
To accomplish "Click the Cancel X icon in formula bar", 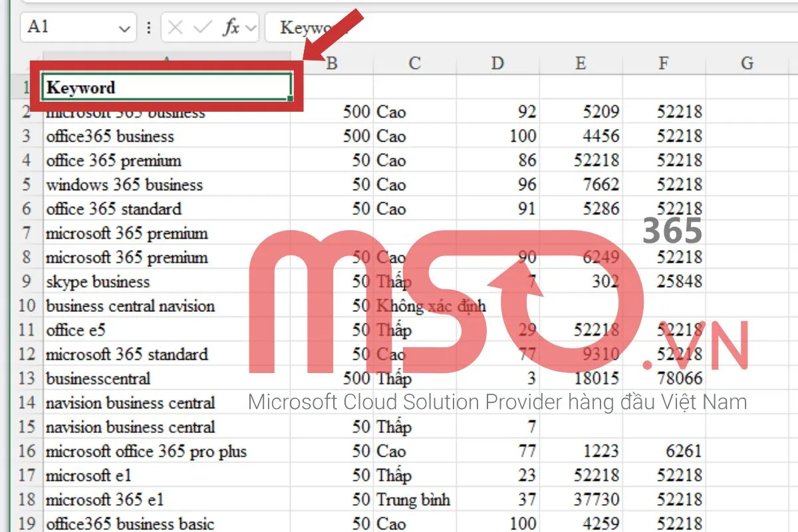I will coord(176,27).
